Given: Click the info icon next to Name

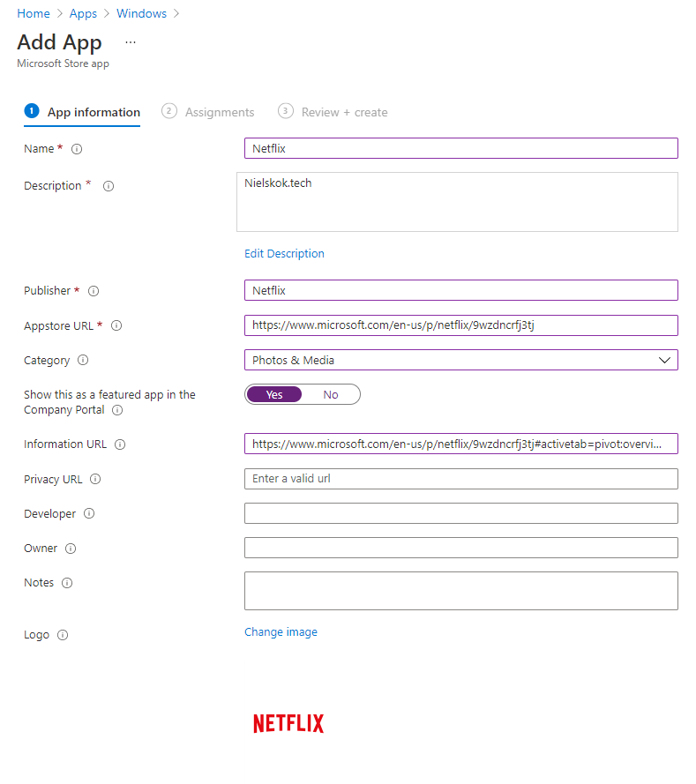Looking at the screenshot, I should pos(77,149).
